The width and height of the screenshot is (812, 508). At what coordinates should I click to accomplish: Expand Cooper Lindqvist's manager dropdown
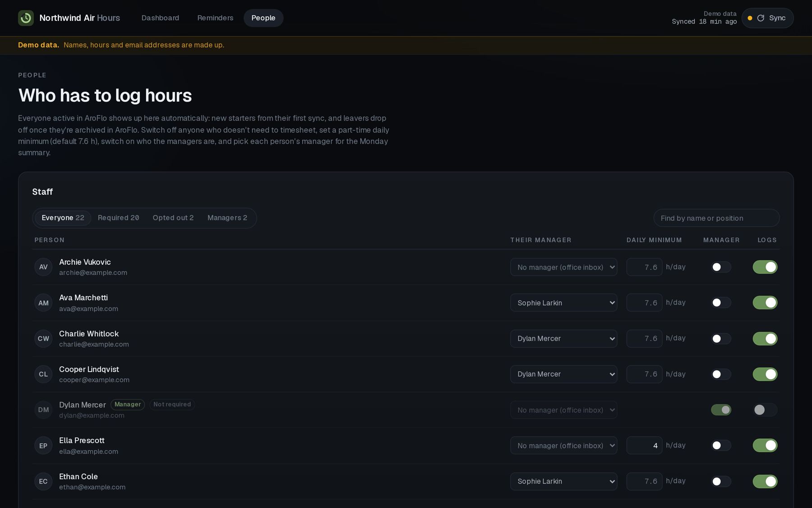[x=564, y=374]
